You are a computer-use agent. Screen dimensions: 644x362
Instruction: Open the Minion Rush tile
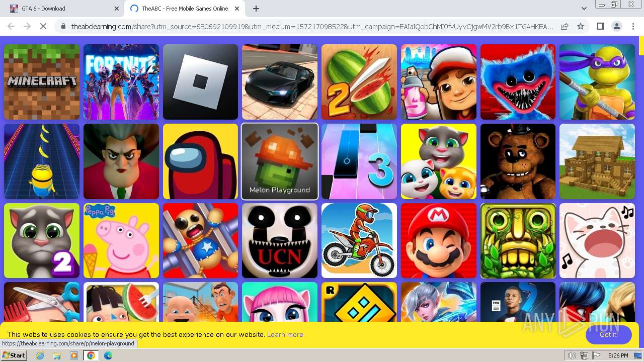coord(42,161)
